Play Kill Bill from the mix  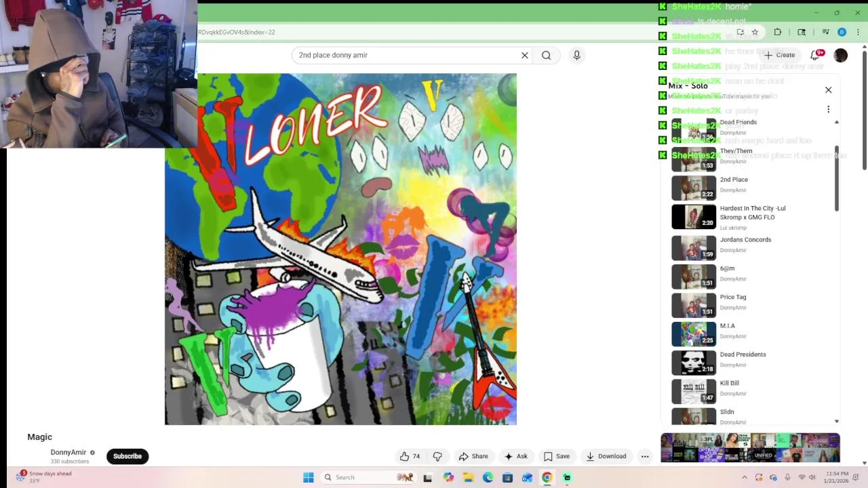[749, 391]
